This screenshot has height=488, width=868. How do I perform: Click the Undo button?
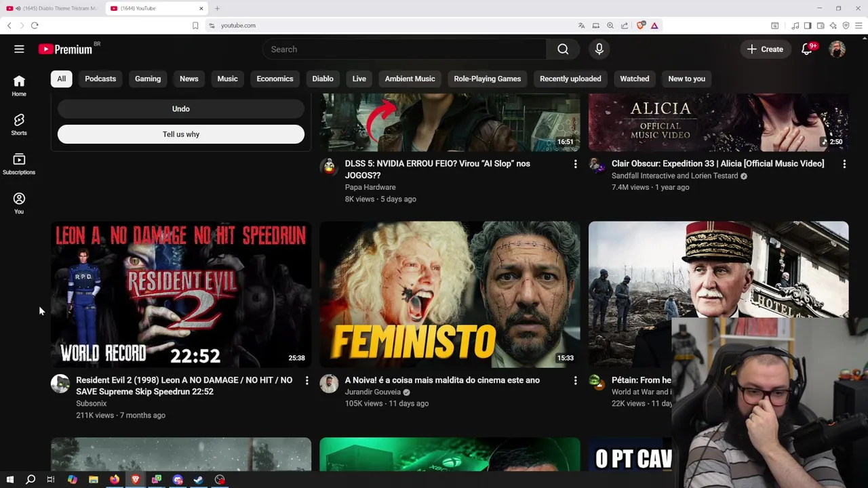[x=181, y=108]
